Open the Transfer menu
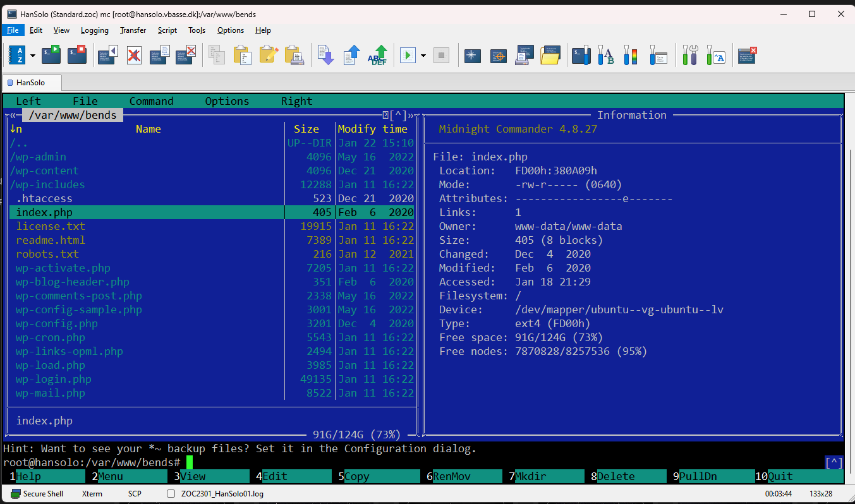 click(133, 30)
